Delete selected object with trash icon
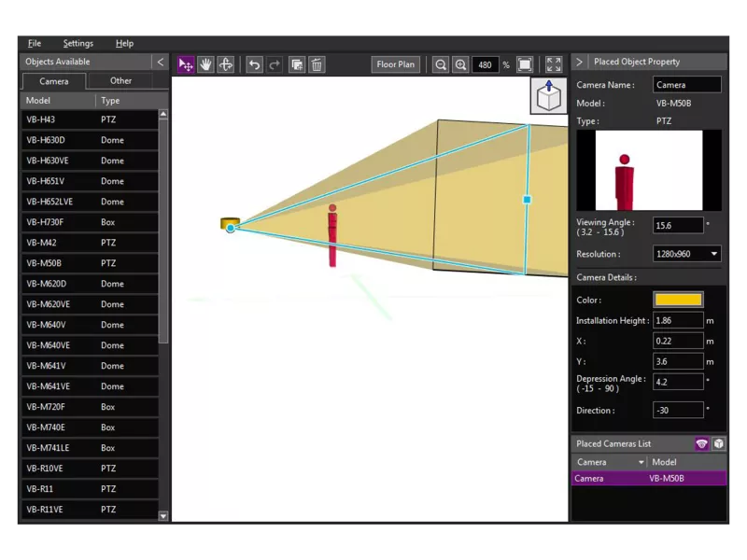Image resolution: width=747 pixels, height=560 pixels. pos(317,64)
